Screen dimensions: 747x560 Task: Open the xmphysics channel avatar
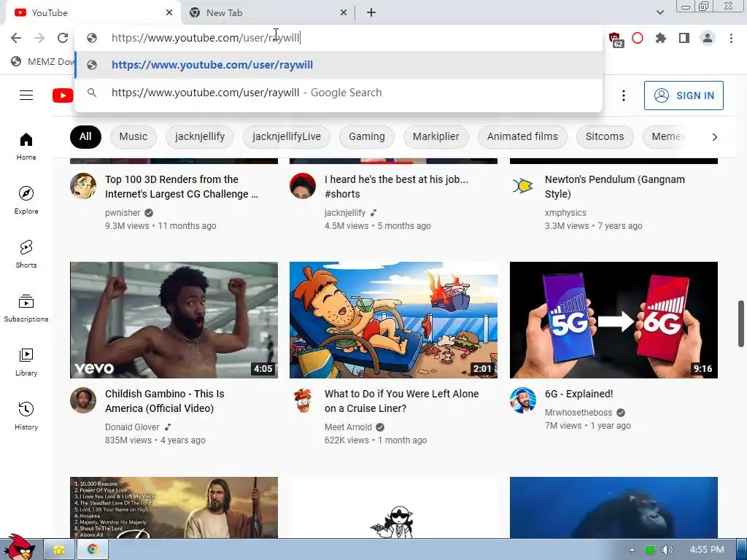click(x=522, y=186)
